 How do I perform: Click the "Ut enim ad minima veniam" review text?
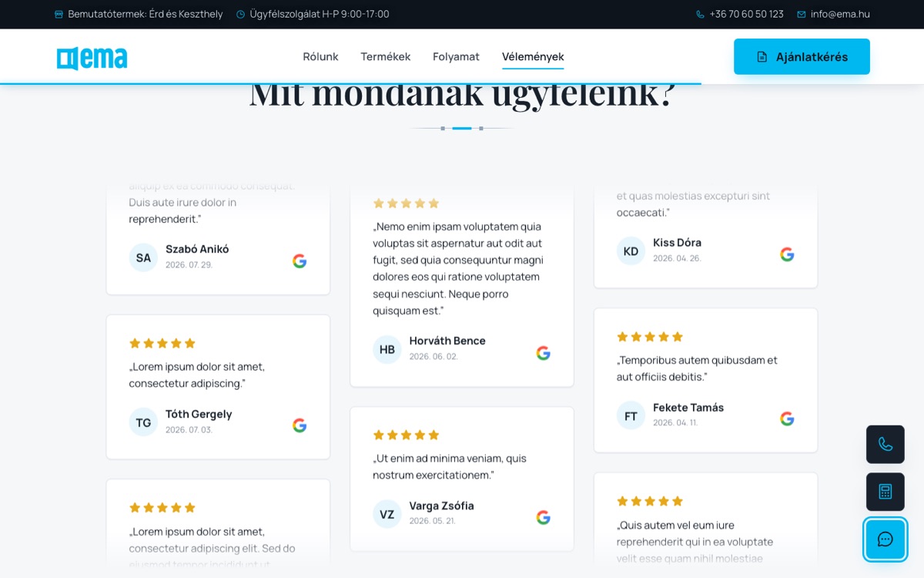450,466
